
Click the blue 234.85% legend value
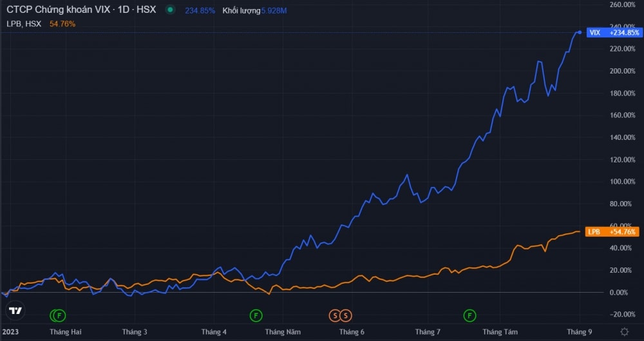point(200,11)
